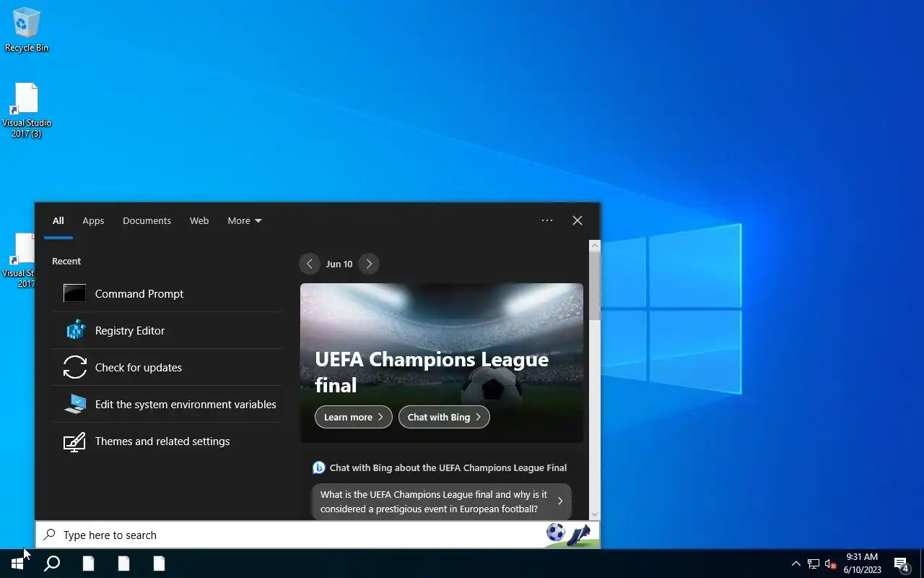Click the scrollbar up arrow
Viewport: 924px width, 578px height.
(595, 246)
